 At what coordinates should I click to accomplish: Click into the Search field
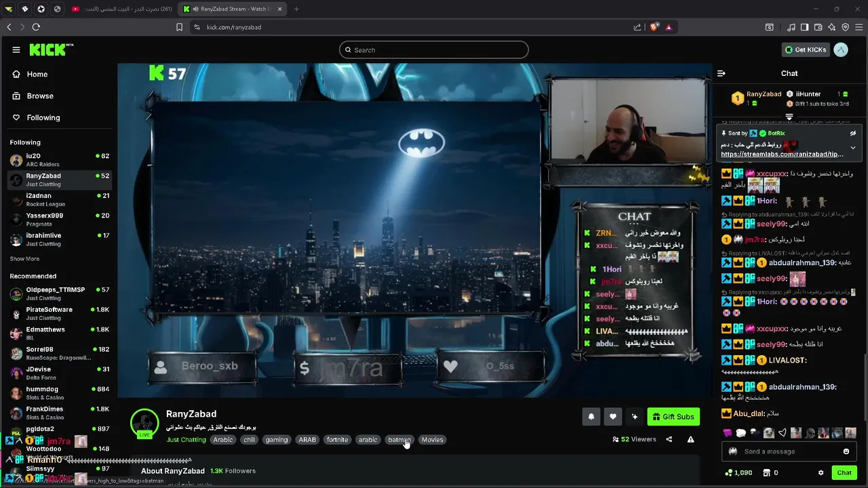pyautogui.click(x=434, y=49)
